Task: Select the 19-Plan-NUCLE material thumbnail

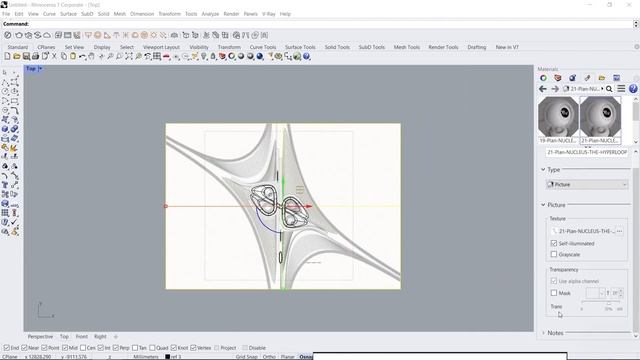Action: point(558,120)
